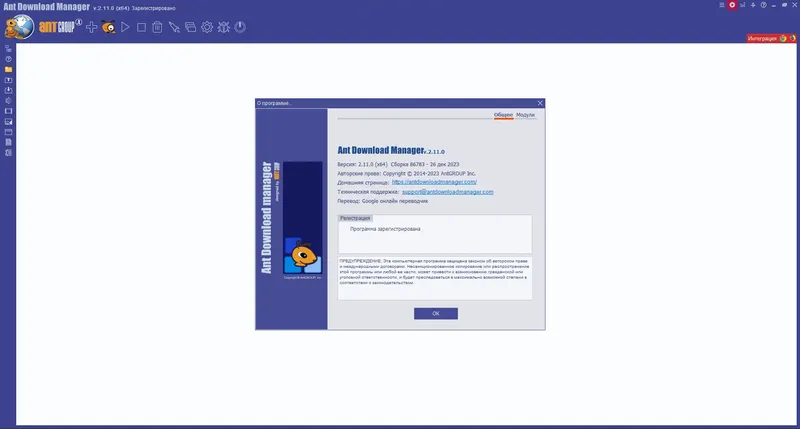
Task: Restore the Ant Download Manager window
Action: (x=784, y=5)
